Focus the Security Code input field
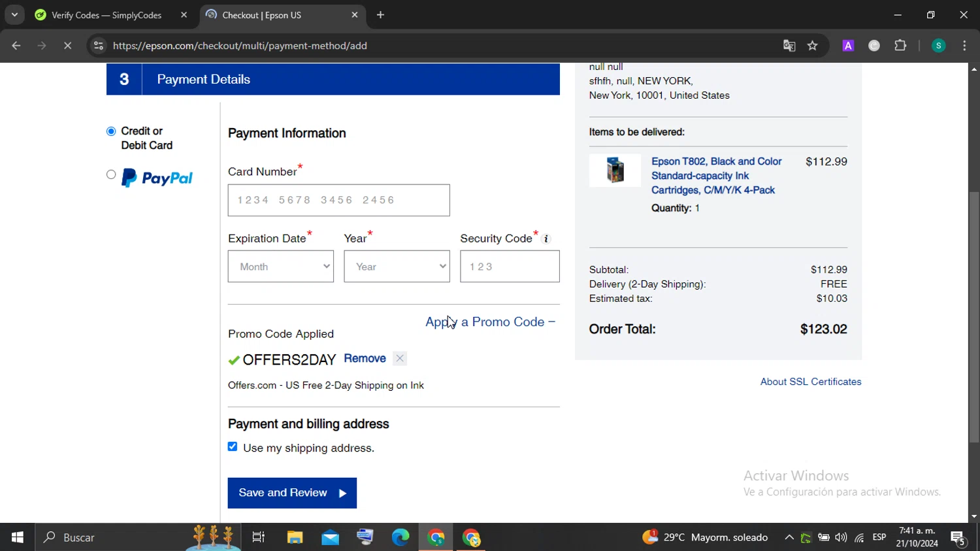This screenshot has width=980, height=551. click(510, 267)
